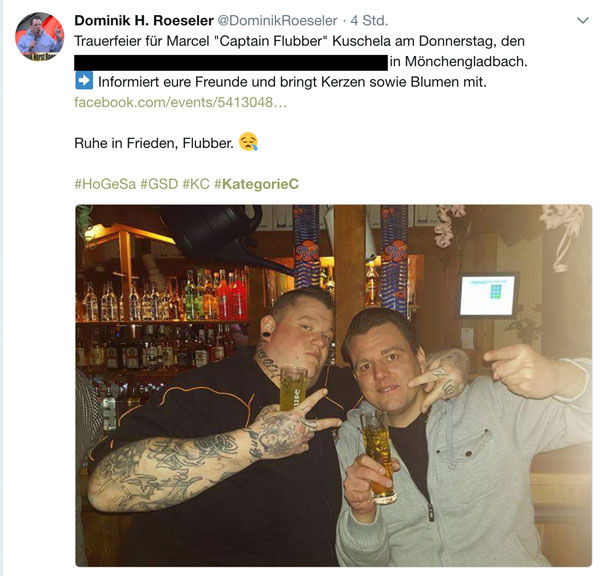The height and width of the screenshot is (576, 600).
Task: Follow the facebook.com/events link
Action: click(x=180, y=102)
